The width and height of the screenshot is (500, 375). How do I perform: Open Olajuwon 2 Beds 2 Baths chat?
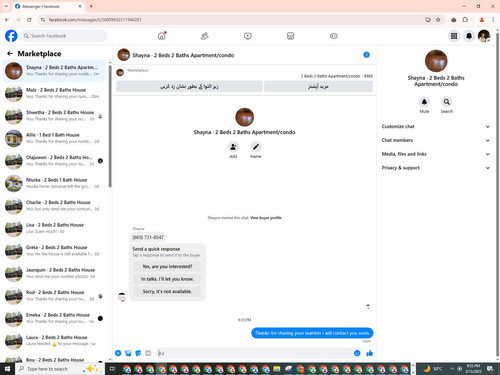54,160
